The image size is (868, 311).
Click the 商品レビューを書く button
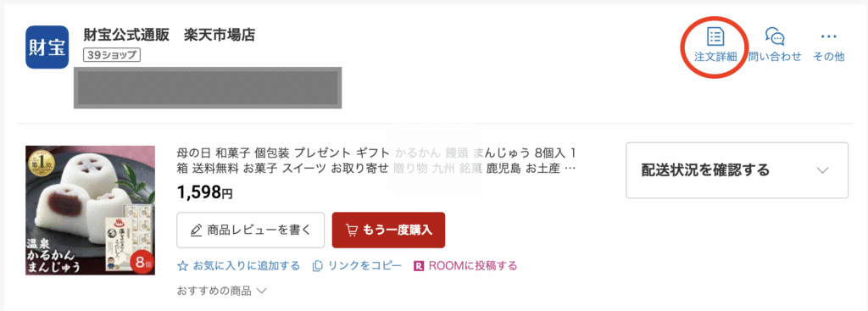tap(250, 230)
